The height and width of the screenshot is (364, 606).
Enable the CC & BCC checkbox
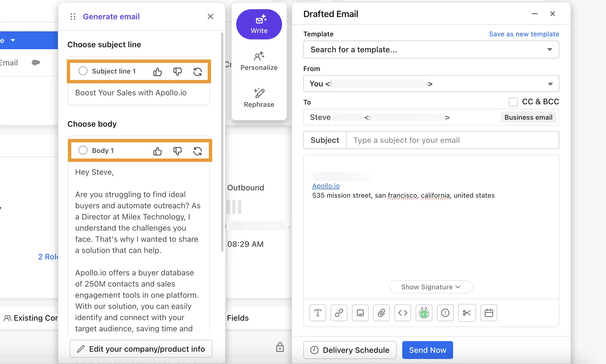[513, 102]
